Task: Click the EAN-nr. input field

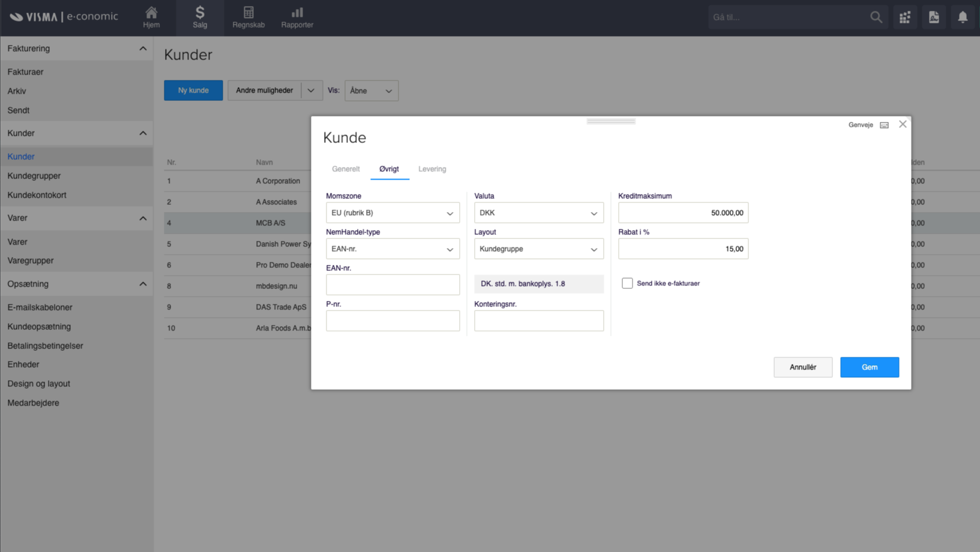Action: coord(392,285)
